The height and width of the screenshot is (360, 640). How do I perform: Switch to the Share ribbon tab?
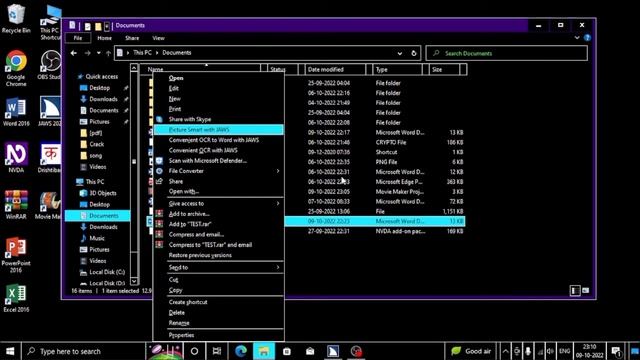click(132, 38)
